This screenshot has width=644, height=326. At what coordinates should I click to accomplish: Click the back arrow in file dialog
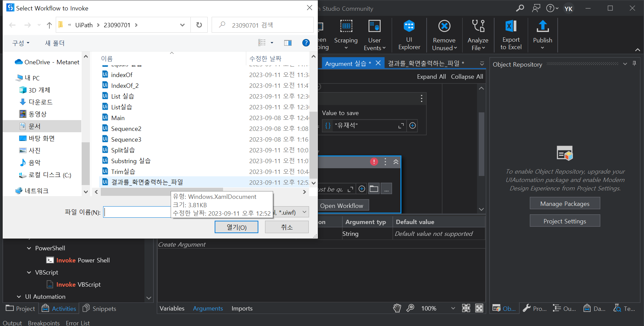click(12, 25)
